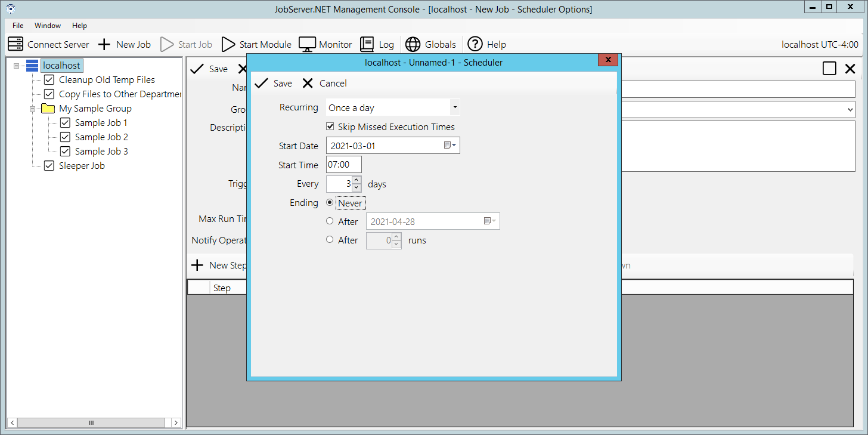Click the Start Module play icon
868x435 pixels.
(x=228, y=44)
